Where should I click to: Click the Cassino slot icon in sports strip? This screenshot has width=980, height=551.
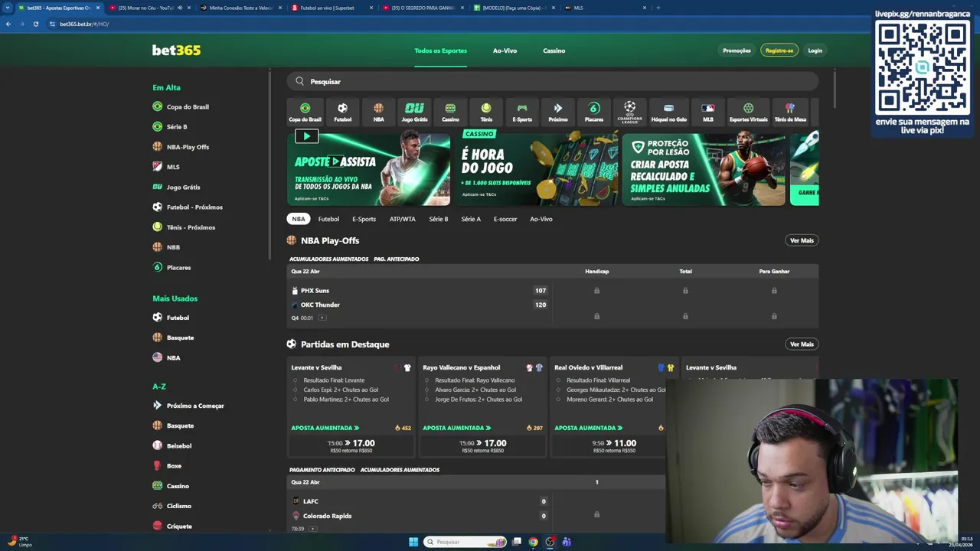450,112
